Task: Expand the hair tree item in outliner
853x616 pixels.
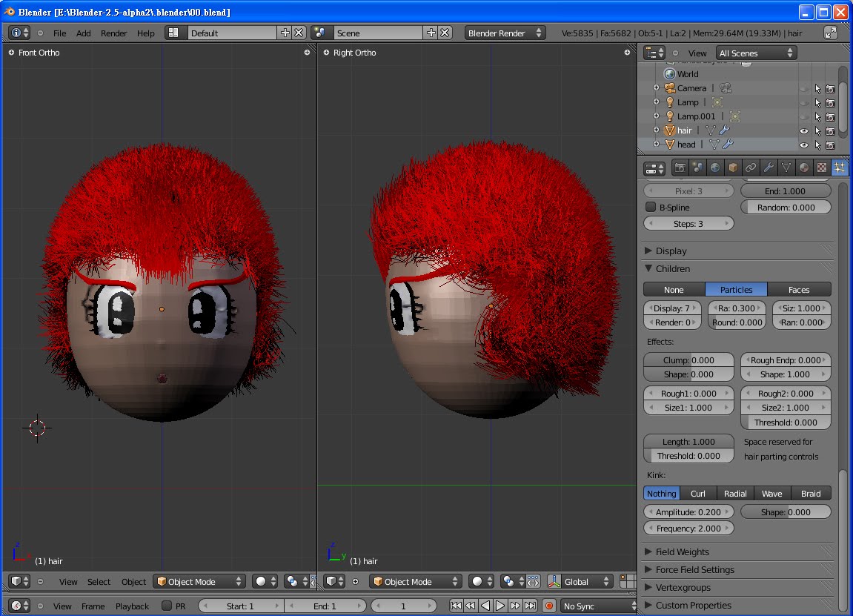Action: click(x=656, y=130)
